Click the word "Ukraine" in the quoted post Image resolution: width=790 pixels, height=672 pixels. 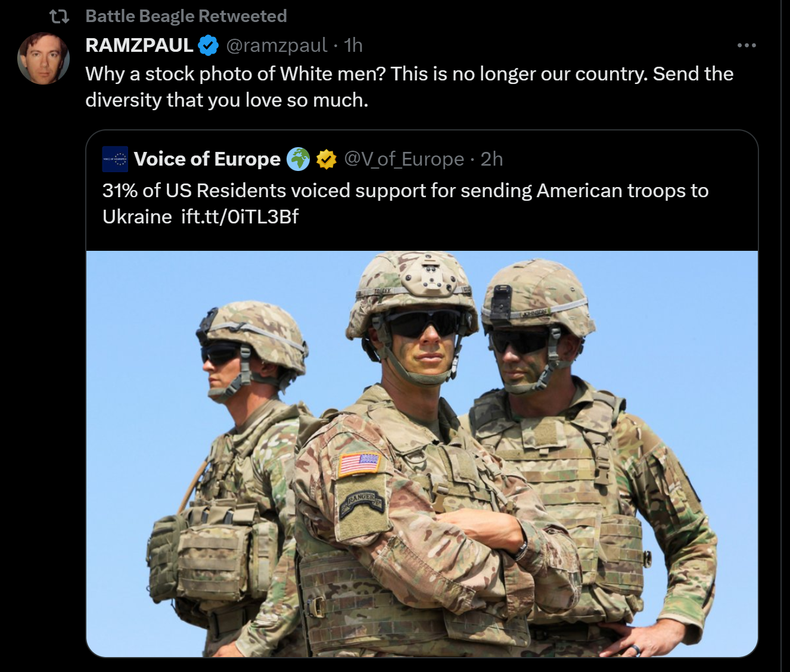coord(137,216)
